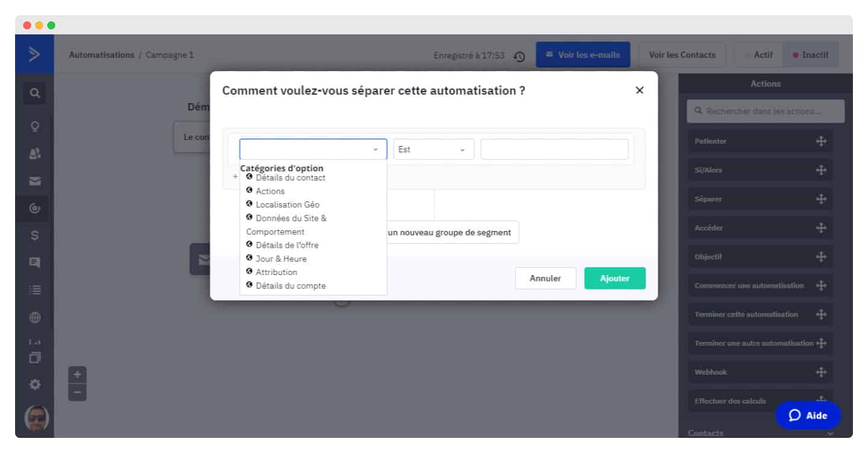The width and height of the screenshot is (868, 453).
Task: Click the "Voir les Contacts" button
Action: tap(682, 55)
